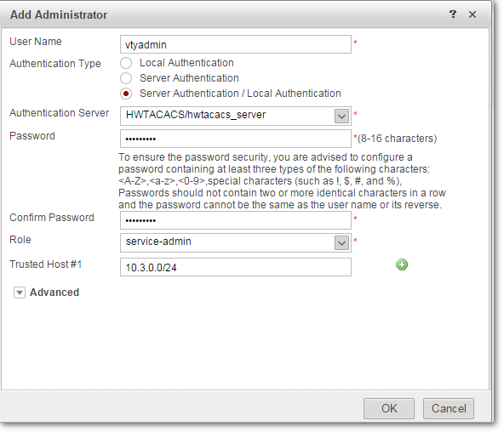Click the Local Authentication label text

[x=186, y=63]
